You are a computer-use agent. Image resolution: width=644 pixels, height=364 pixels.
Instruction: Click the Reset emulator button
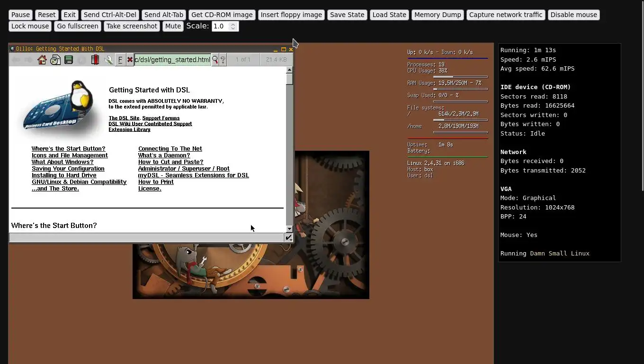pyautogui.click(x=47, y=15)
